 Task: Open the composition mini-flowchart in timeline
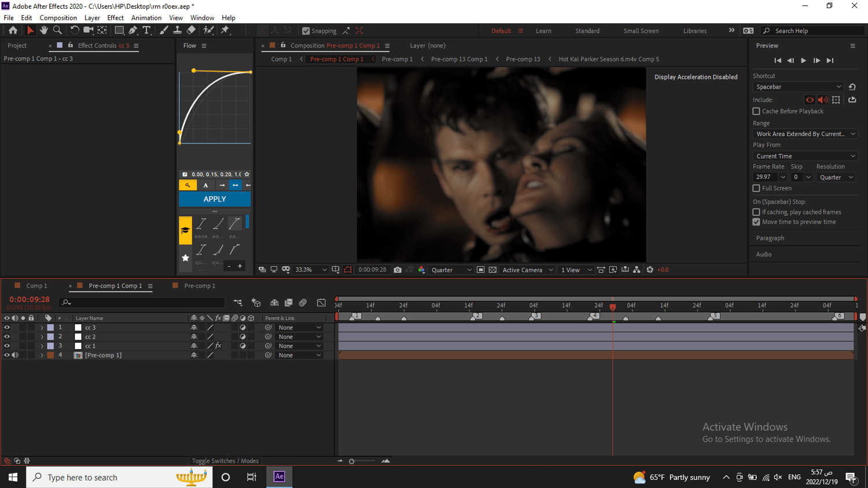click(x=238, y=303)
